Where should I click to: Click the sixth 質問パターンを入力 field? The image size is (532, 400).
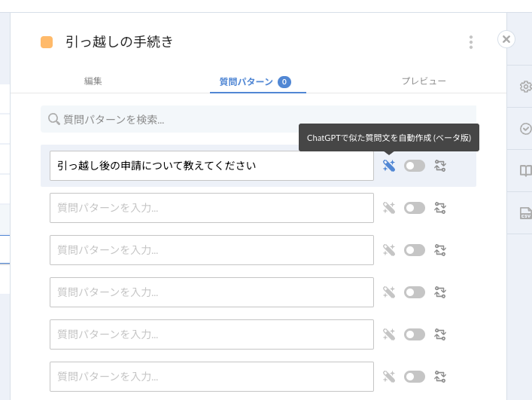[x=211, y=377]
